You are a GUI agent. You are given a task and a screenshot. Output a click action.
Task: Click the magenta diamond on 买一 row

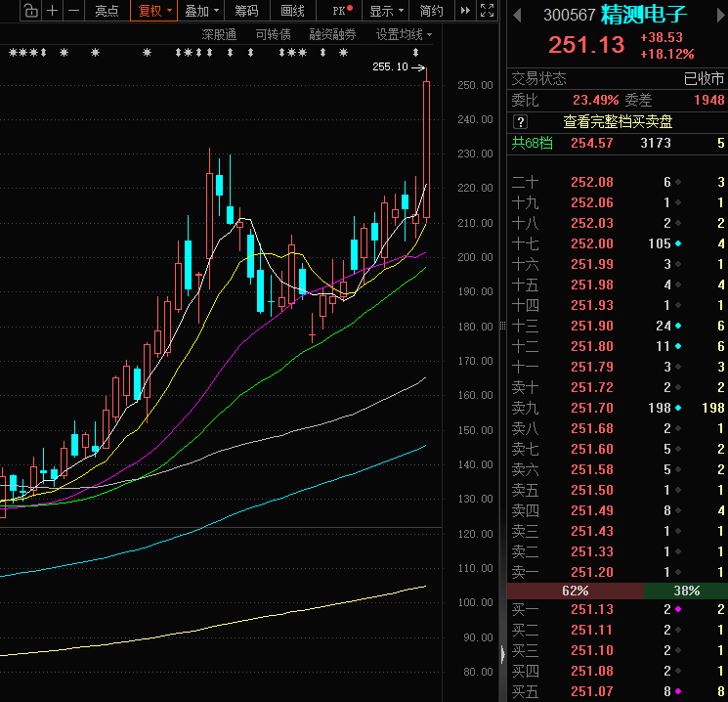coord(678,609)
